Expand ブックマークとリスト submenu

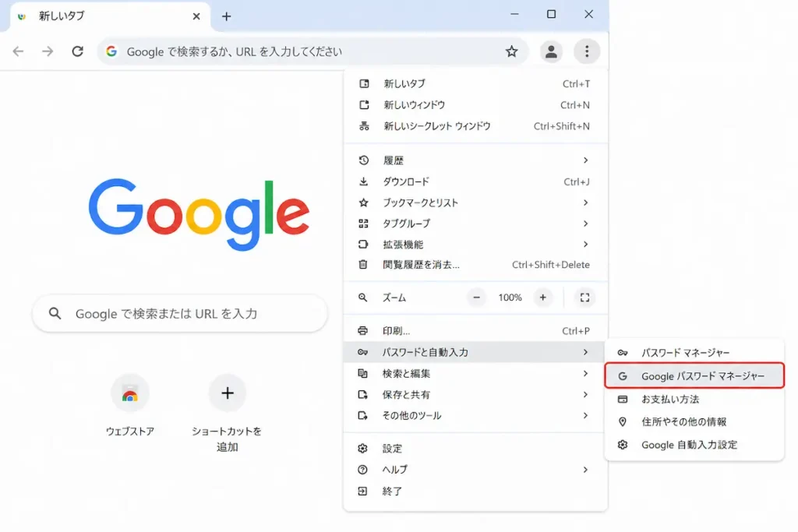(x=475, y=203)
